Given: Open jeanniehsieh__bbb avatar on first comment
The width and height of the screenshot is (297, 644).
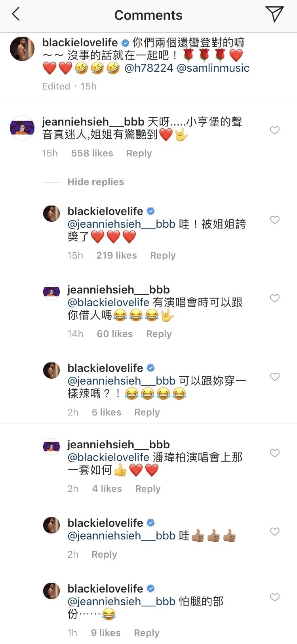Looking at the screenshot, I should click(22, 128).
